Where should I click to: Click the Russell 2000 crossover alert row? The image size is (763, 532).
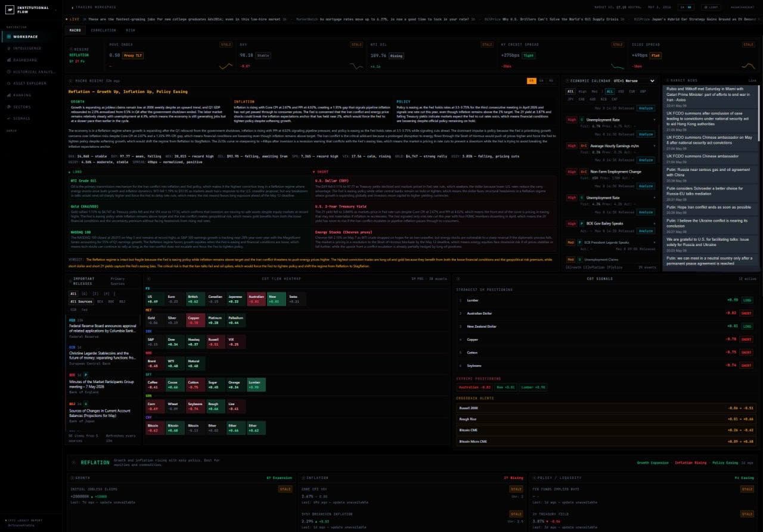(x=606, y=408)
